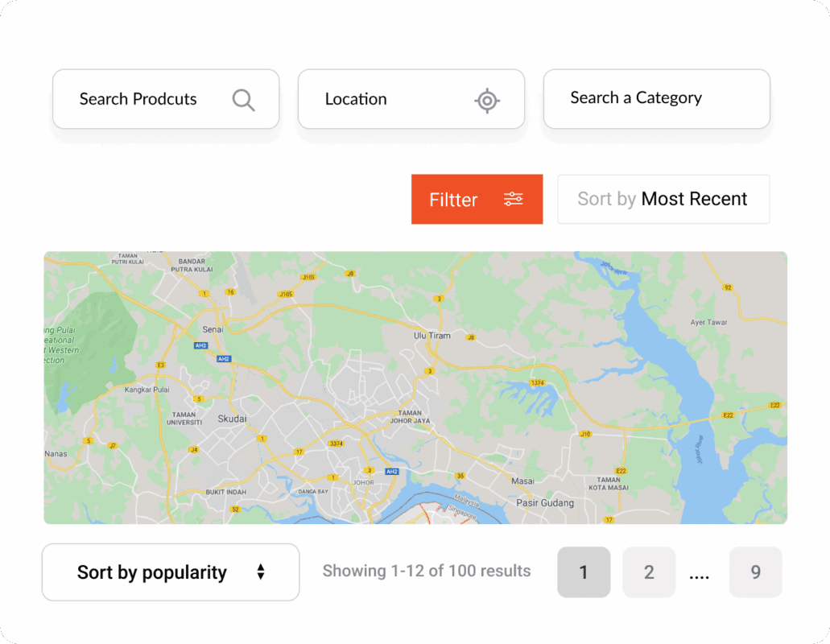The width and height of the screenshot is (830, 644).
Task: Open the Sort by popularity dropdown
Action: 170,572
